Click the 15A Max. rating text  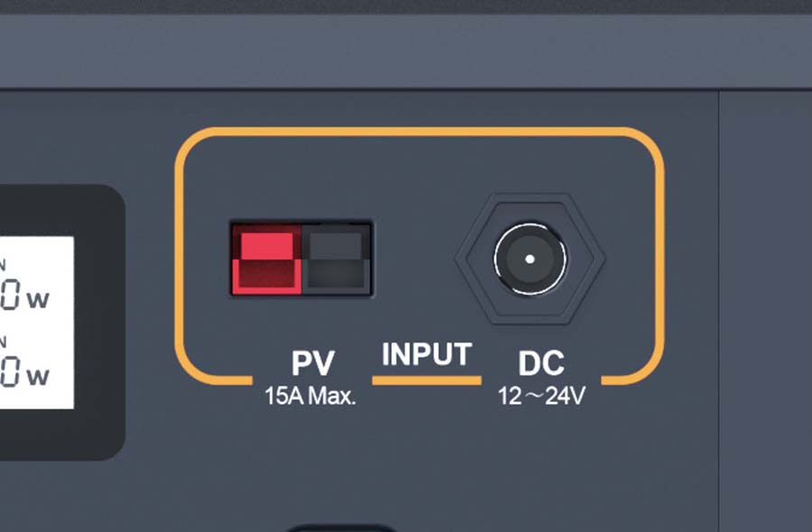coord(310,397)
